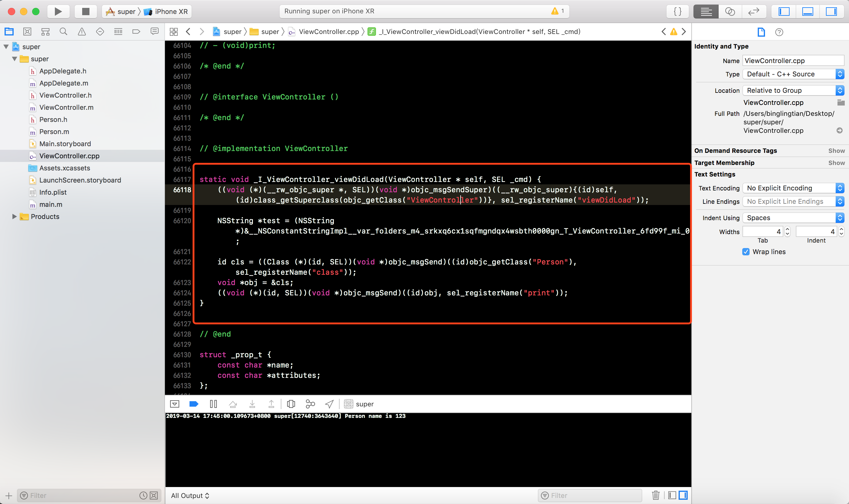Viewport: 849px width, 504px height.
Task: Select Person.m in the file navigator
Action: (54, 132)
